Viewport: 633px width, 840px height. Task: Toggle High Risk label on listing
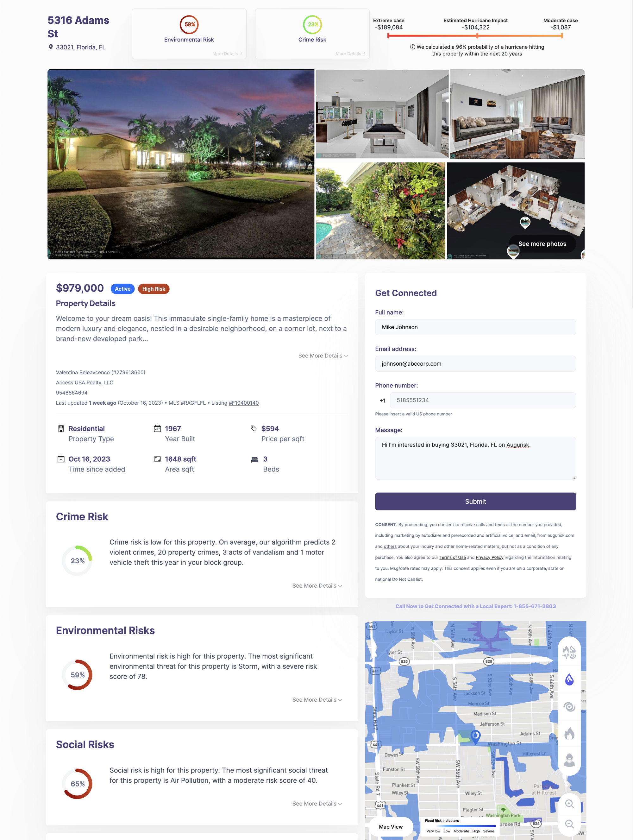point(152,289)
